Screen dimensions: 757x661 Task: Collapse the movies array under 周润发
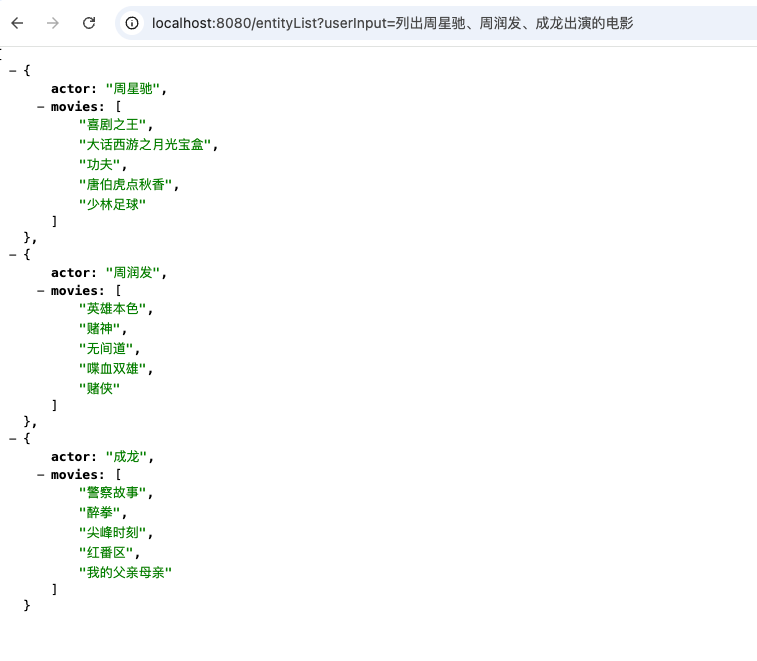41,291
